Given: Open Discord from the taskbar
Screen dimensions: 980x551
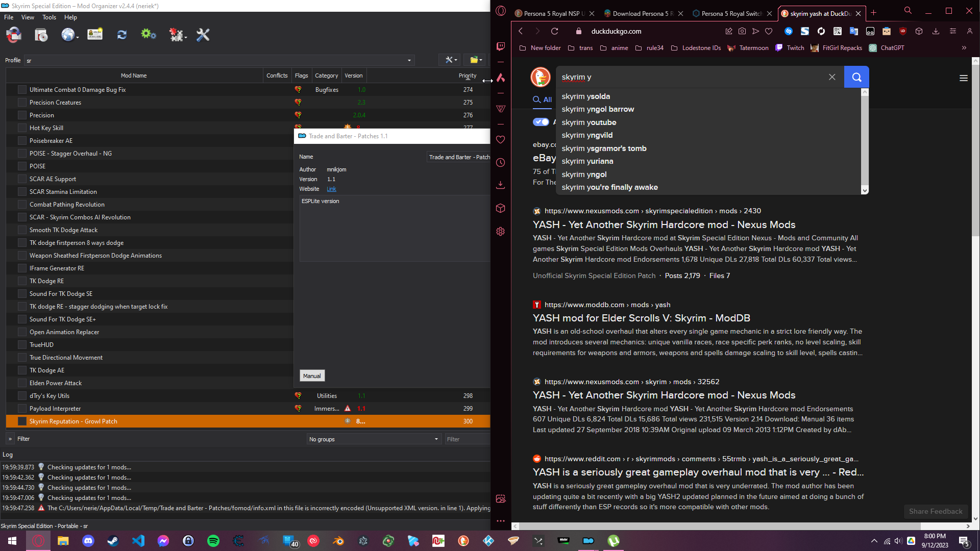Looking at the screenshot, I should 88,541.
